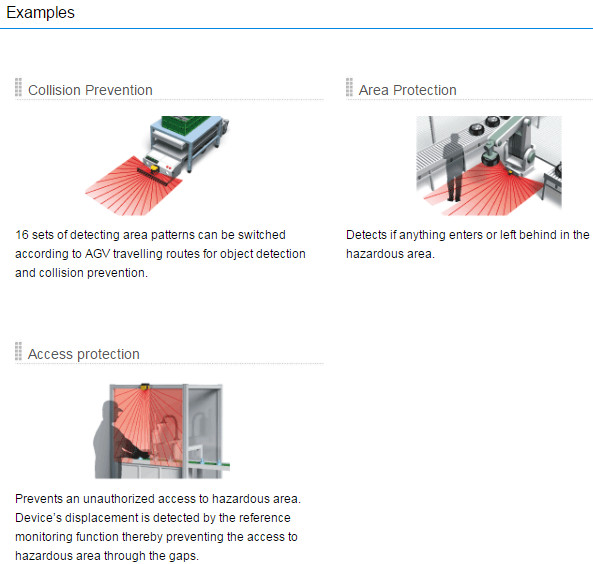Open the AGV collision prevention illustration
The image size is (593, 564).
coord(157,166)
